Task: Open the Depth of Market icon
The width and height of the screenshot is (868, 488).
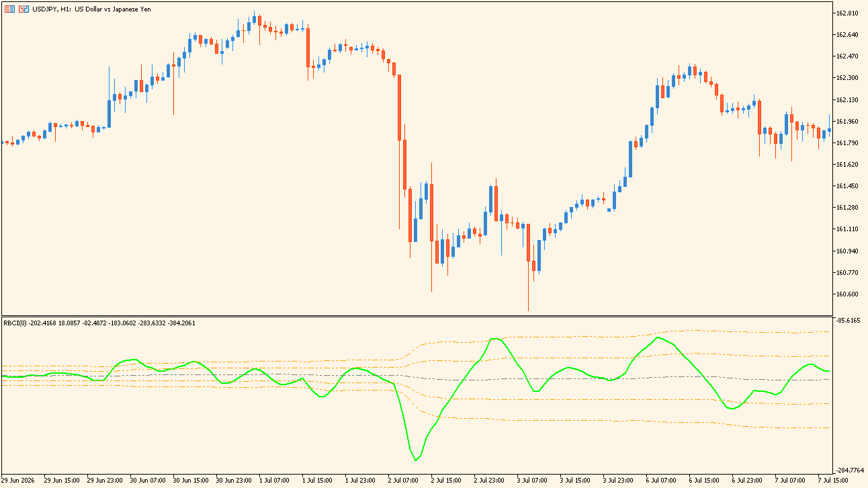Action: pyautogui.click(x=9, y=9)
